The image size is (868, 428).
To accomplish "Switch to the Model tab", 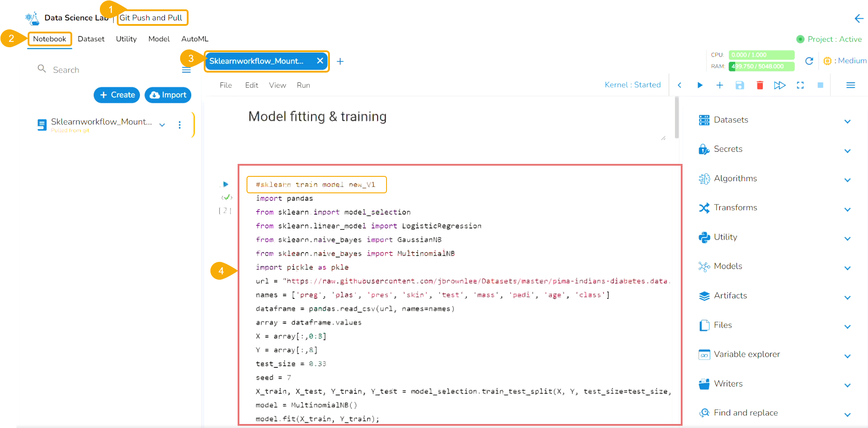I will (x=159, y=39).
